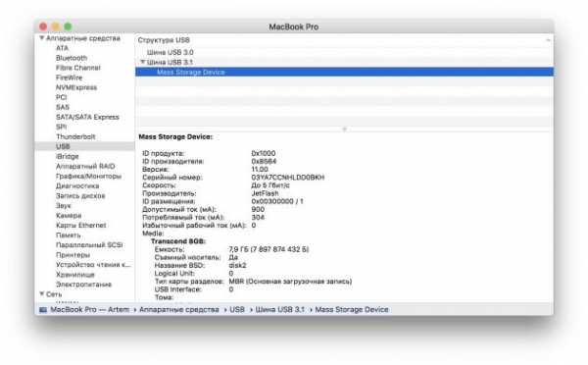This screenshot has width=588, height=365.
Task: Open Bluetooth in the sidebar
Action: [72, 58]
